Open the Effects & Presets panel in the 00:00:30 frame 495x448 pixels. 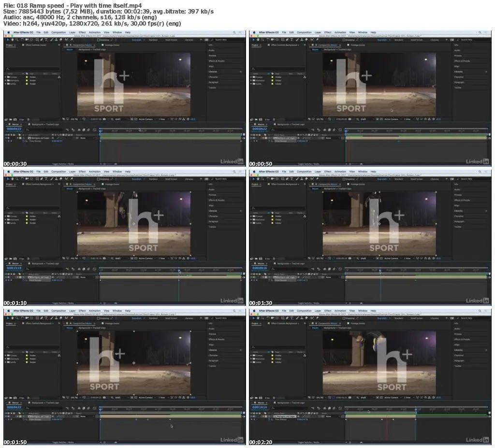click(217, 61)
